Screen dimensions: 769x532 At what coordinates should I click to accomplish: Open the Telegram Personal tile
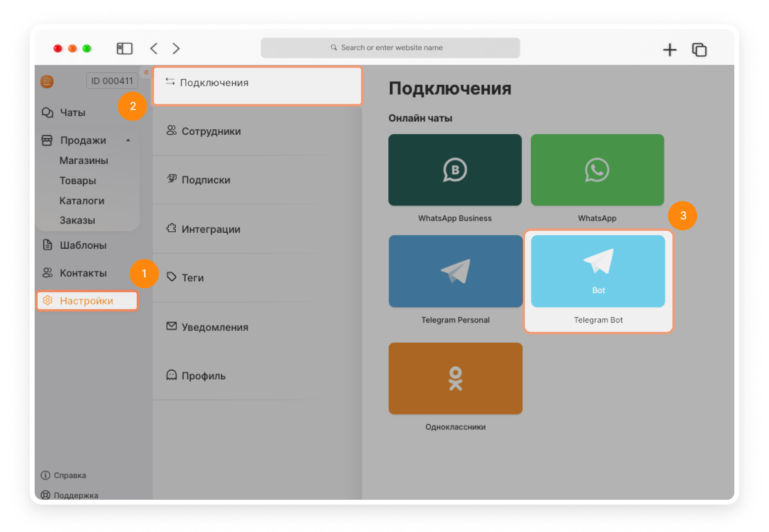(456, 271)
